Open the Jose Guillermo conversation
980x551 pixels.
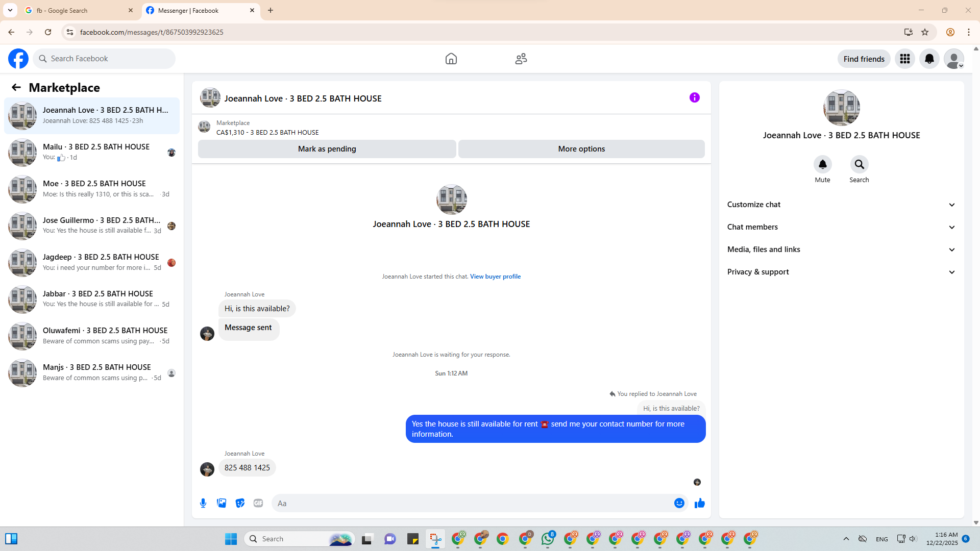pyautogui.click(x=92, y=226)
